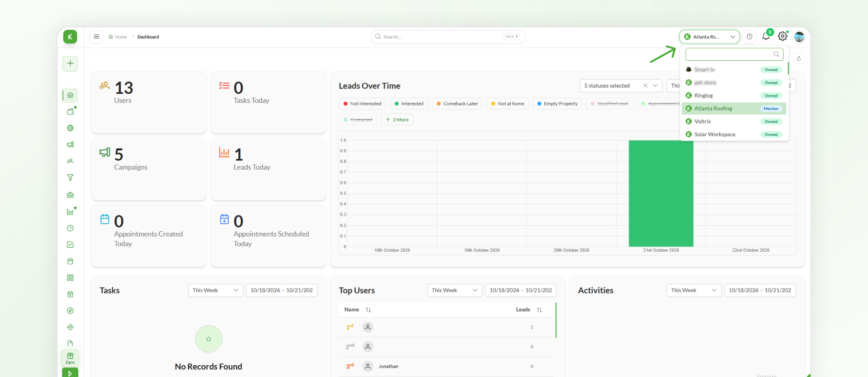Open the bar chart reports icon in sidebar

tap(70, 212)
